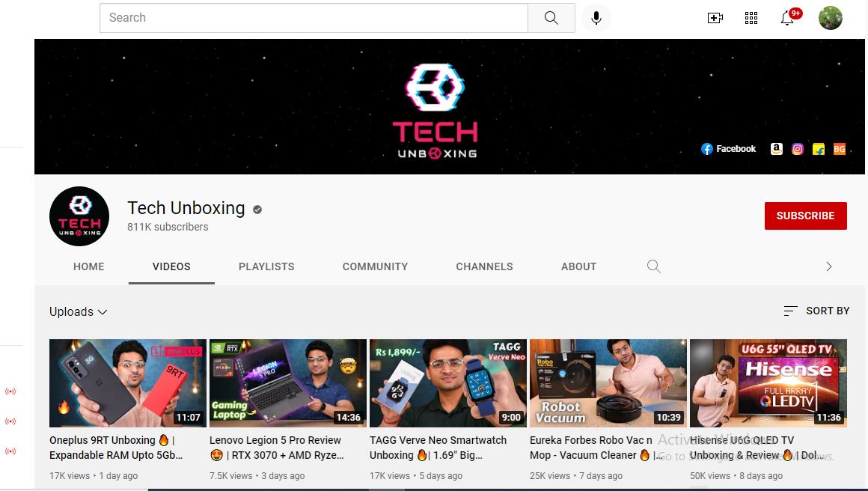868x491 pixels.
Task: Click the second live subscription icon in sidebar
Action: pyautogui.click(x=10, y=421)
